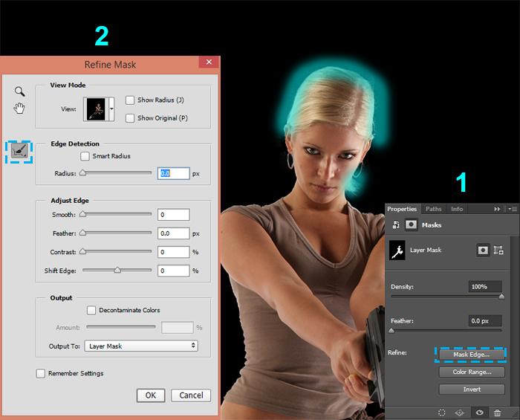Click the Refine Mask Feather slider handle
Viewport: 520px width, 420px height.
[83, 233]
